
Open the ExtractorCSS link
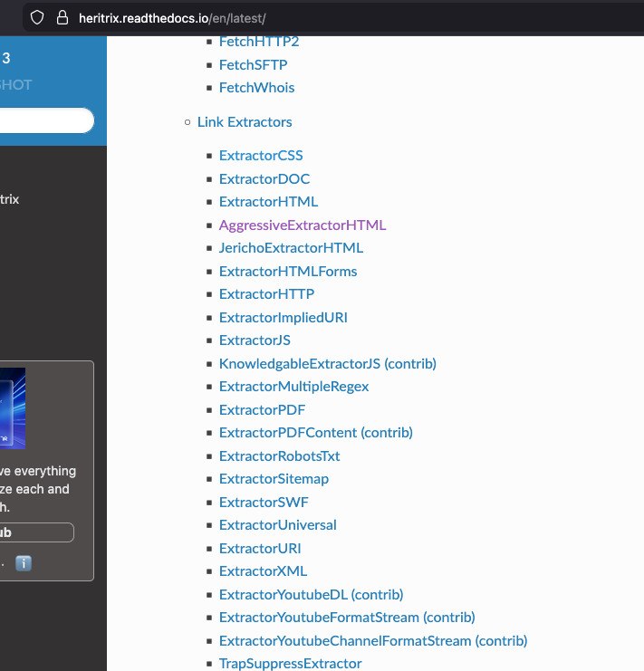(261, 156)
